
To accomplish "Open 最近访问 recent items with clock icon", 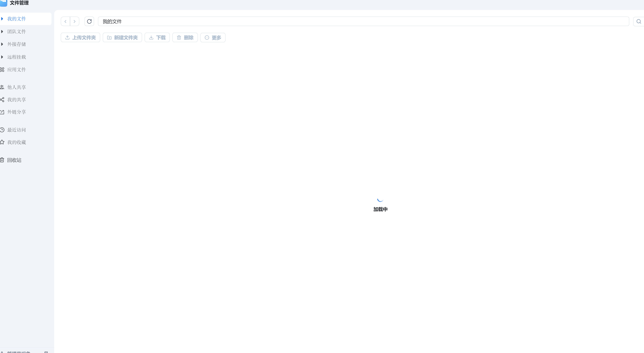I will 16,130.
